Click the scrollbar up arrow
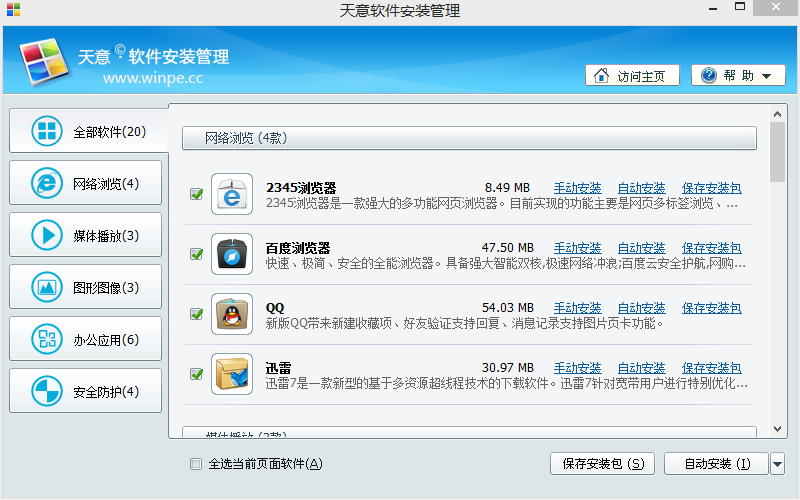 pos(778,114)
